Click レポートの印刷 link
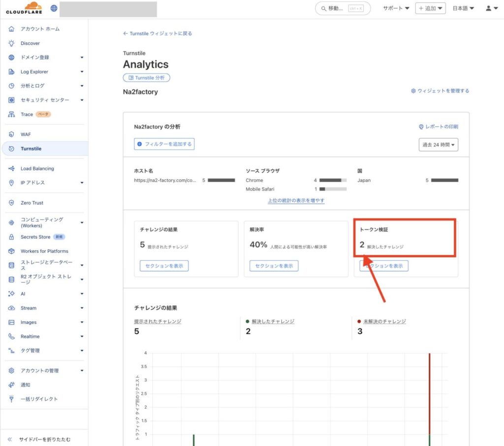This screenshot has height=446, width=504. pos(439,127)
